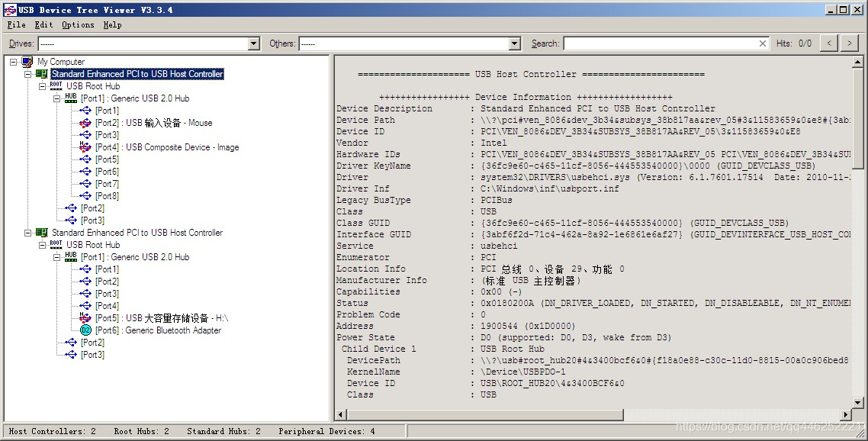Clear the search field with the X
Image resolution: width=868 pixels, height=441 pixels.
pyautogui.click(x=762, y=43)
